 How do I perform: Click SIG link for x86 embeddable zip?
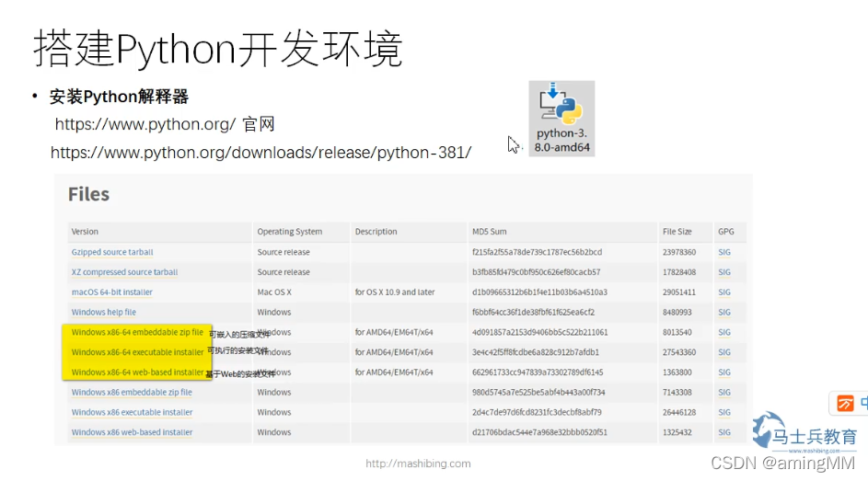(x=724, y=392)
